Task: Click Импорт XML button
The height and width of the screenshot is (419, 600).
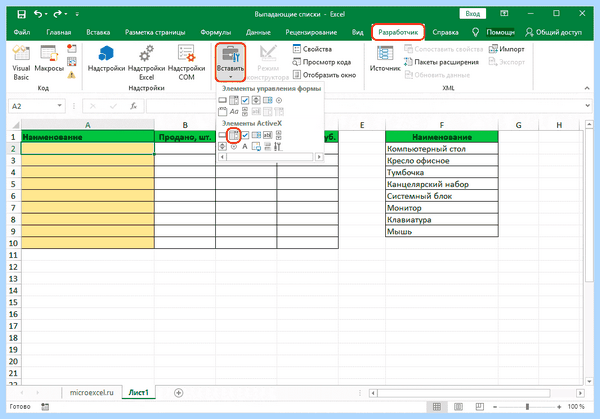Action: (x=507, y=49)
